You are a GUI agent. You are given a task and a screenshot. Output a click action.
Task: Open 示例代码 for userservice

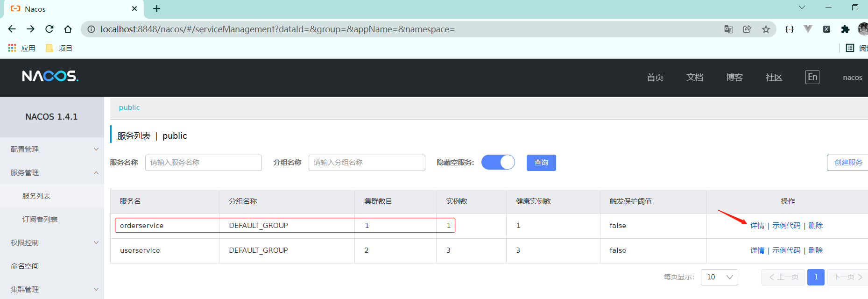pyautogui.click(x=786, y=250)
